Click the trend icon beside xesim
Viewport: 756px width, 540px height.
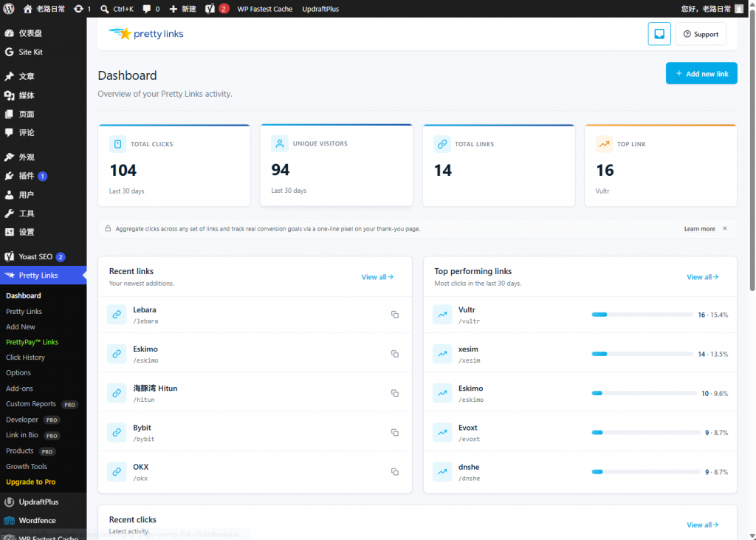[x=442, y=354]
